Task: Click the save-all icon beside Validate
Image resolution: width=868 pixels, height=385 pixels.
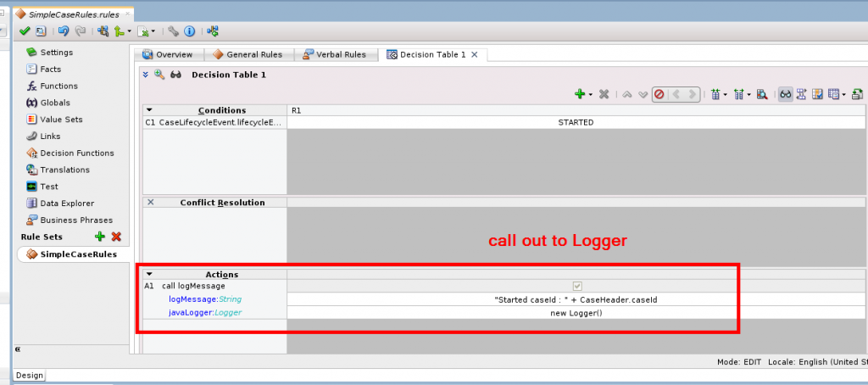Action: [40, 31]
